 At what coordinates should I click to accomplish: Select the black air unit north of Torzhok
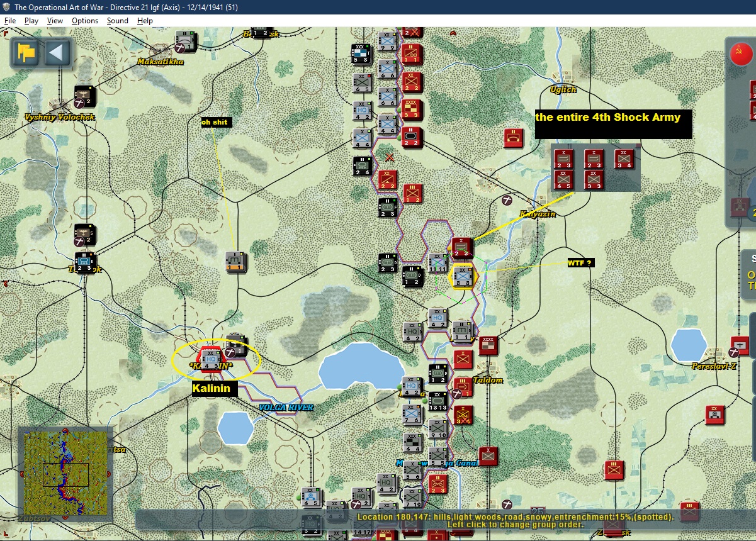(84, 235)
